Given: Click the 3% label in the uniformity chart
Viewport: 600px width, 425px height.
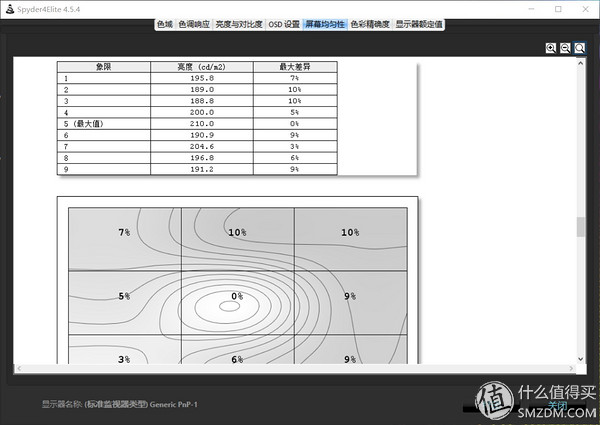Looking at the screenshot, I should point(124,359).
